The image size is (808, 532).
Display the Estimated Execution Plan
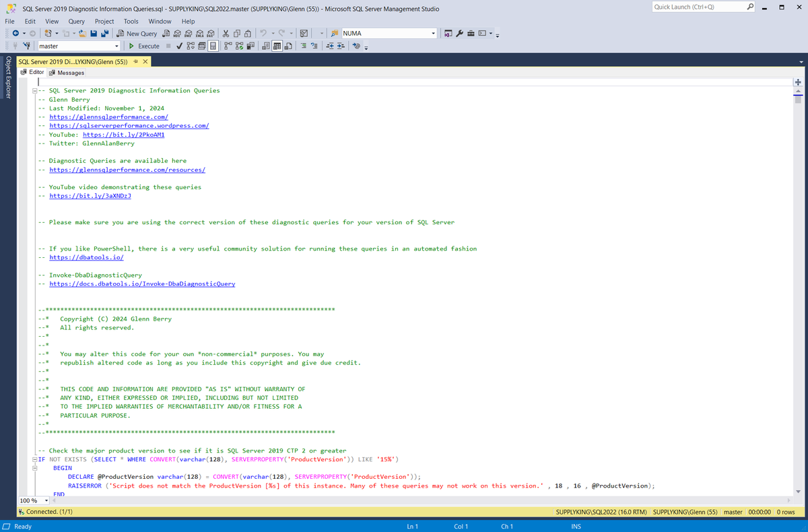(x=191, y=46)
